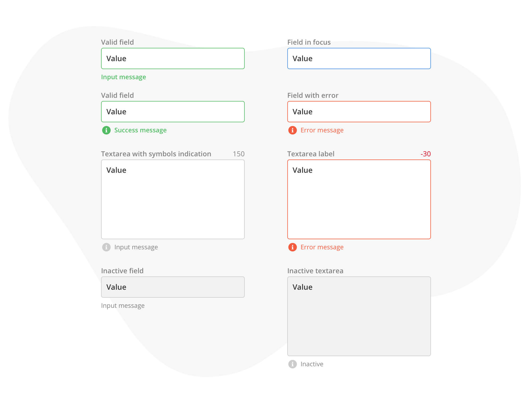Click the Inactive textarea box
The image size is (532, 404).
point(359,316)
